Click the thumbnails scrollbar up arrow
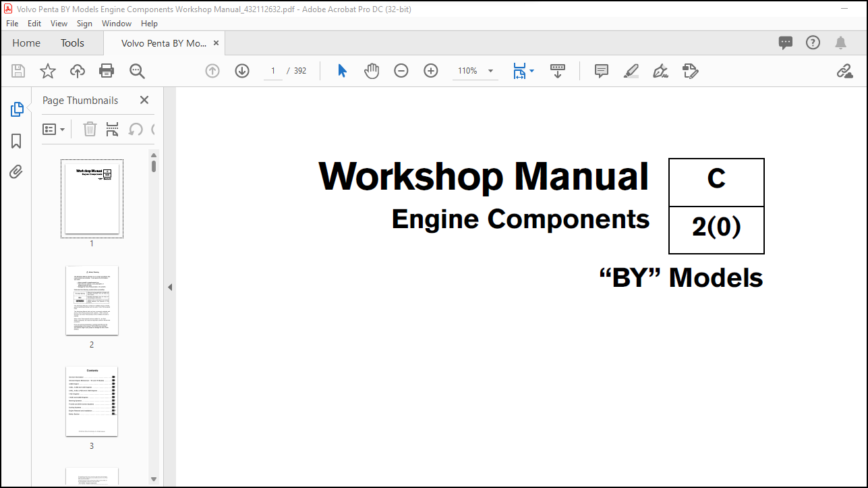 tap(154, 155)
